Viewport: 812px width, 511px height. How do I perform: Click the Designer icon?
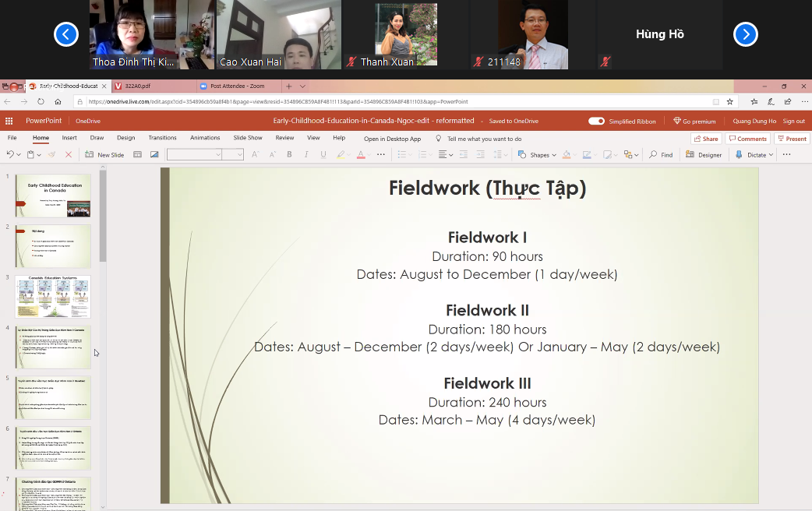click(x=703, y=154)
